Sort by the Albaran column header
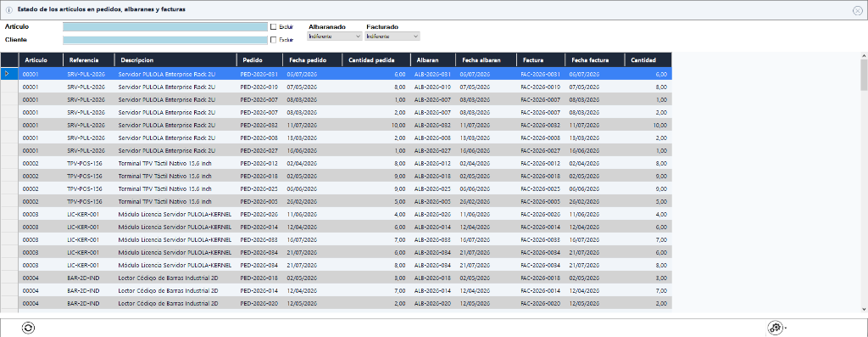Viewport: 868px width, 337px height. coord(433,60)
